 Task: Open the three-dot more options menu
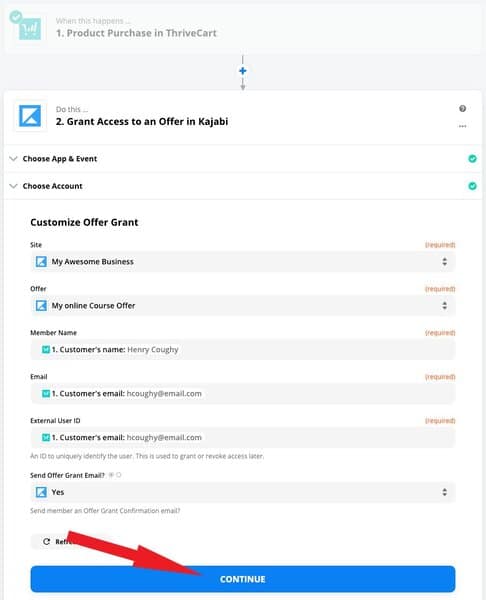pos(462,126)
